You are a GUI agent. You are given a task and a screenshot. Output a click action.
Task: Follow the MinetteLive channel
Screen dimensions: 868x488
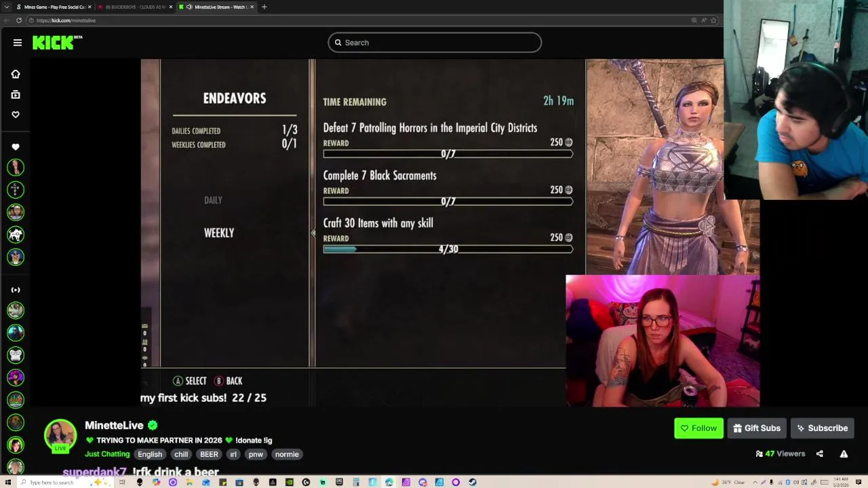[698, 428]
